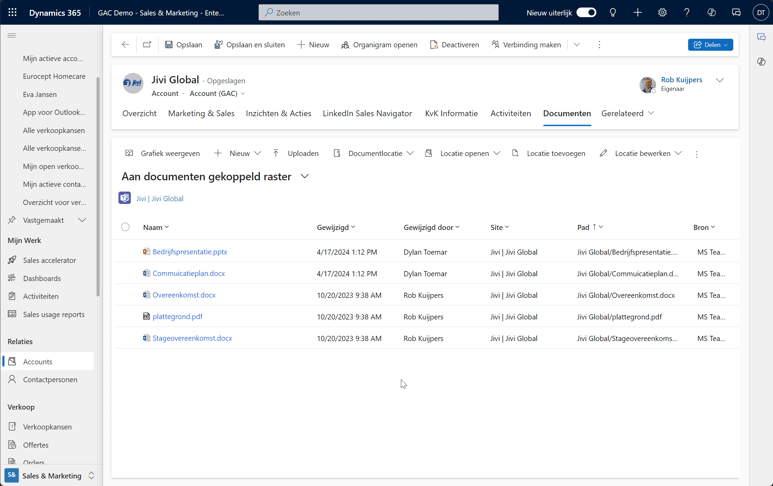
Task: Open owner Rob Kuijpers link
Action: coord(681,79)
